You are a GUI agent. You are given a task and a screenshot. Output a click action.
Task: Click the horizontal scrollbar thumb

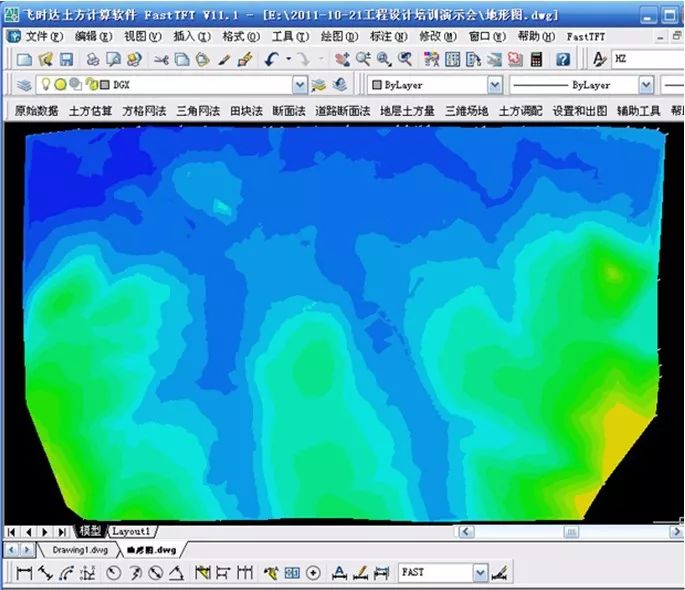(x=571, y=532)
